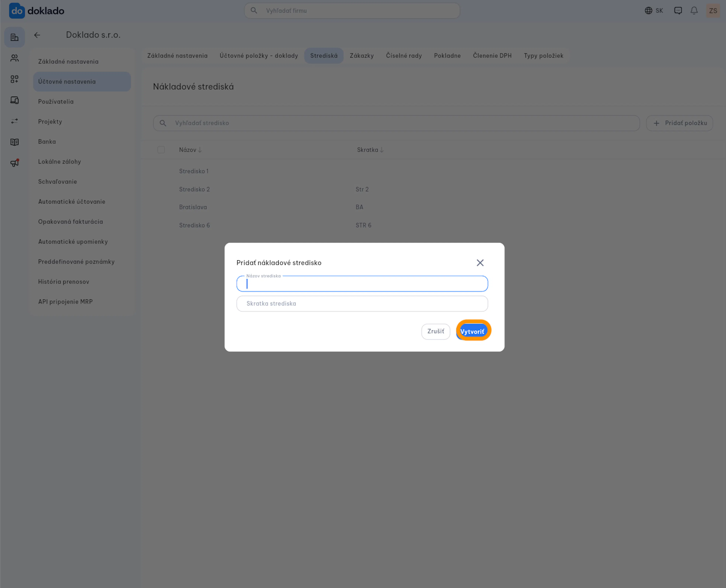The height and width of the screenshot is (588, 726).
Task: Select the Bratislava row
Action: 434,207
